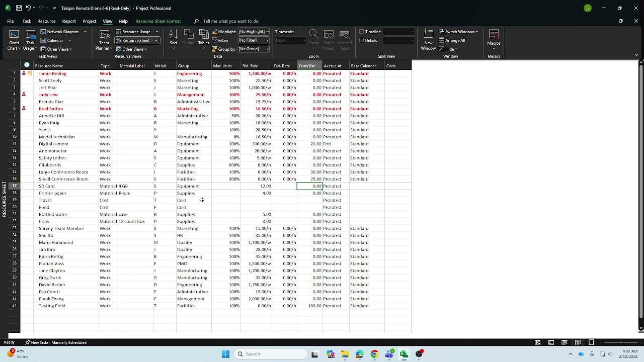The width and height of the screenshot is (644, 362).
Task: Switch to Network Diagram view
Action: 60,32
